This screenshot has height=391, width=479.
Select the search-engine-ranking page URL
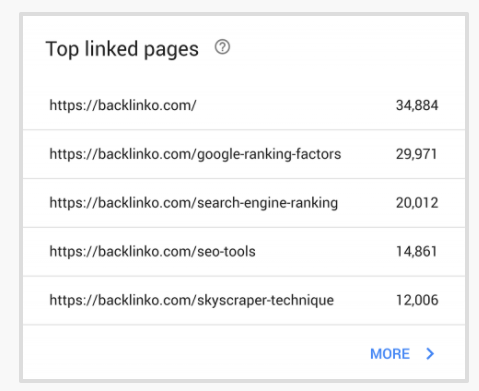(x=194, y=203)
